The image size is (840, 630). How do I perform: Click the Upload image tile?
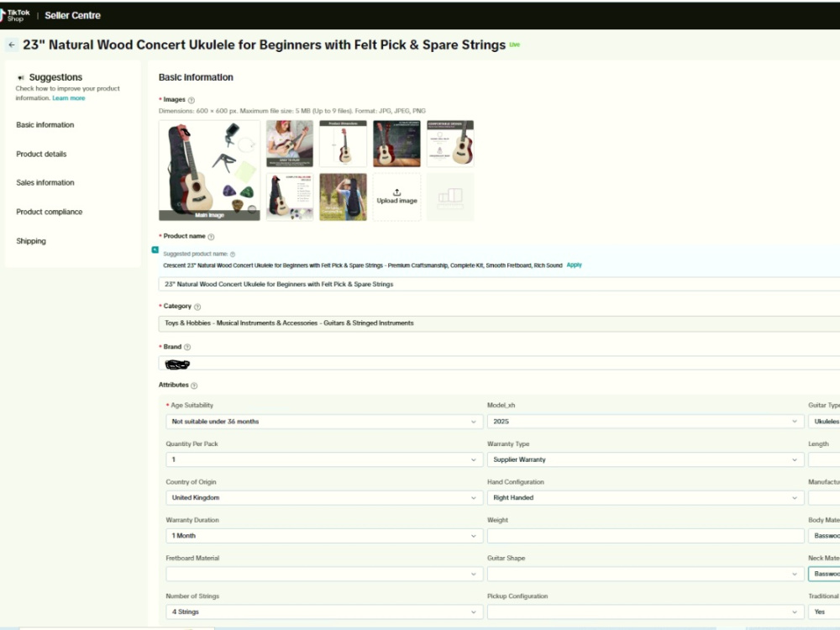coord(397,197)
